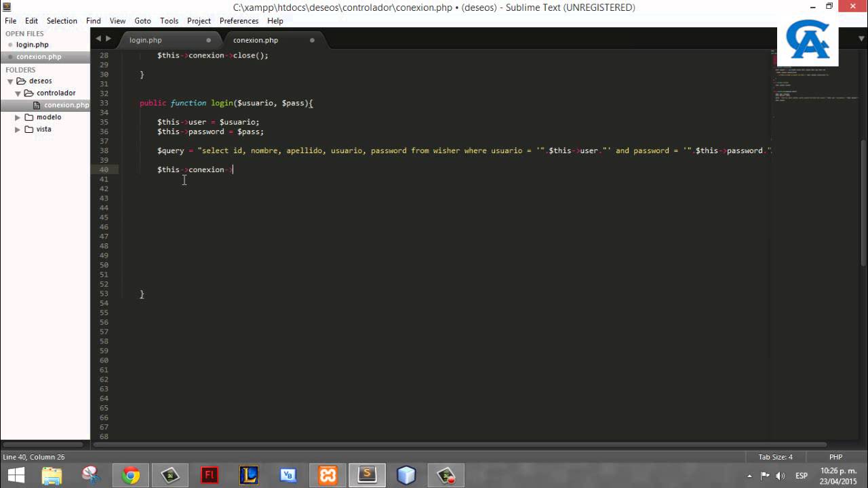868x488 pixels.
Task: Open the VirtualBox taskbar icon
Action: click(x=288, y=475)
